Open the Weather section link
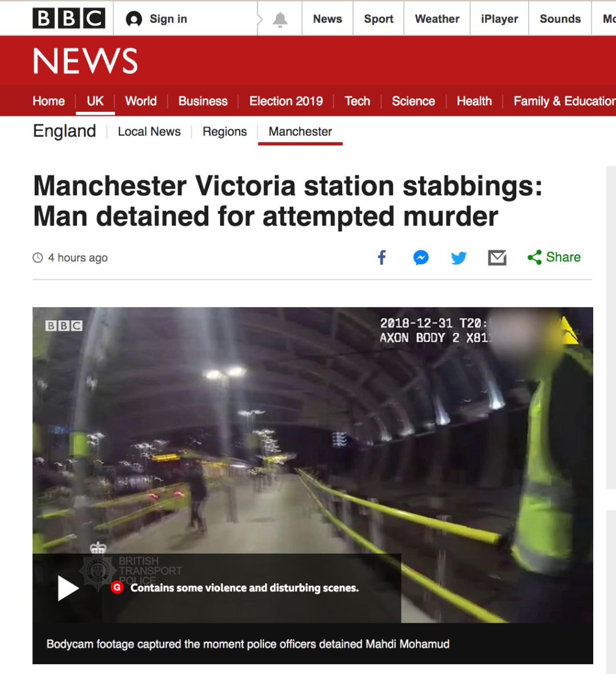Image resolution: width=616 pixels, height=674 pixels. click(437, 19)
